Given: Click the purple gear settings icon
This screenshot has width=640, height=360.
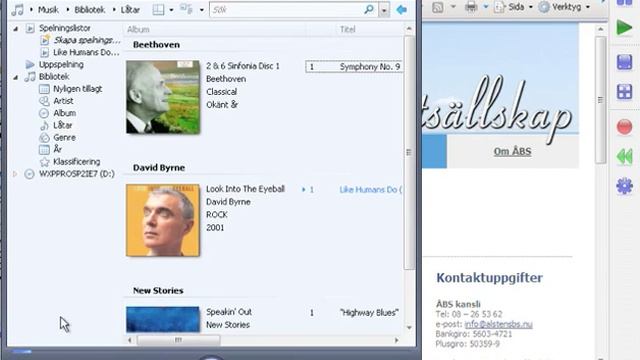Looking at the screenshot, I should [x=624, y=186].
